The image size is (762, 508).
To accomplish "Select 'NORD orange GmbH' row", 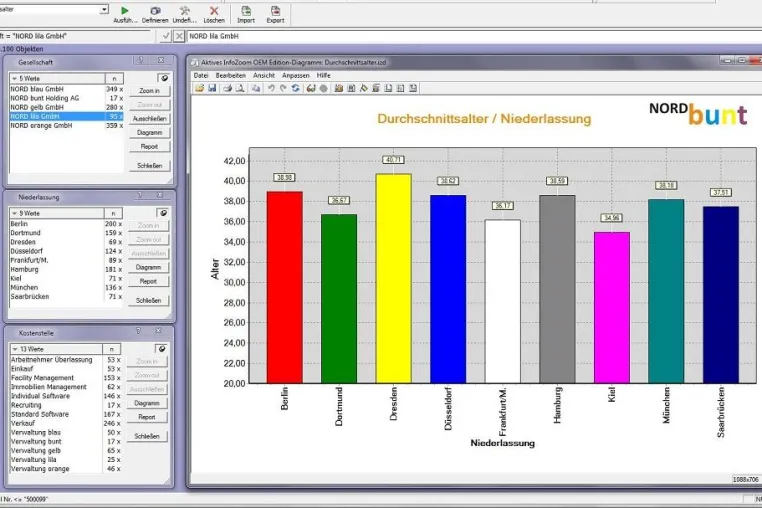I will point(67,125).
